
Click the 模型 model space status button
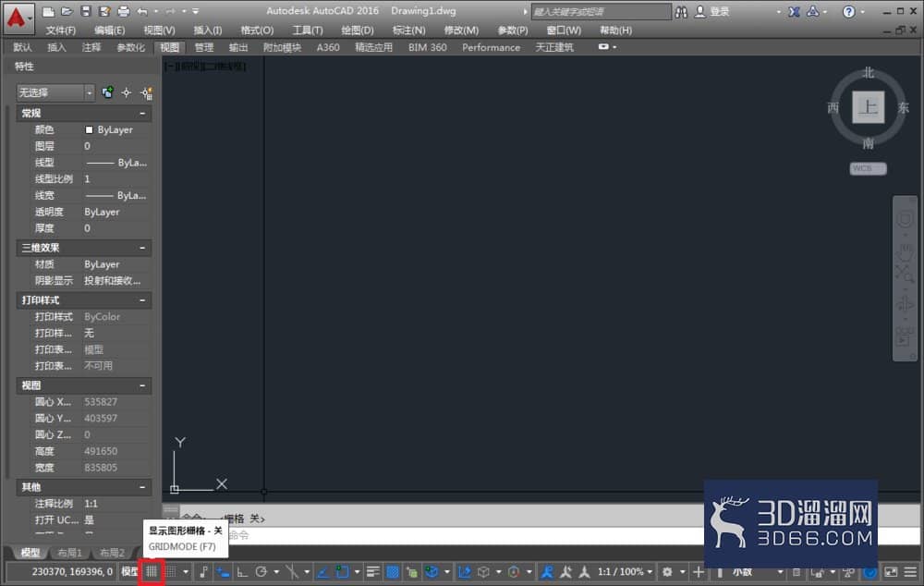pyautogui.click(x=129, y=572)
